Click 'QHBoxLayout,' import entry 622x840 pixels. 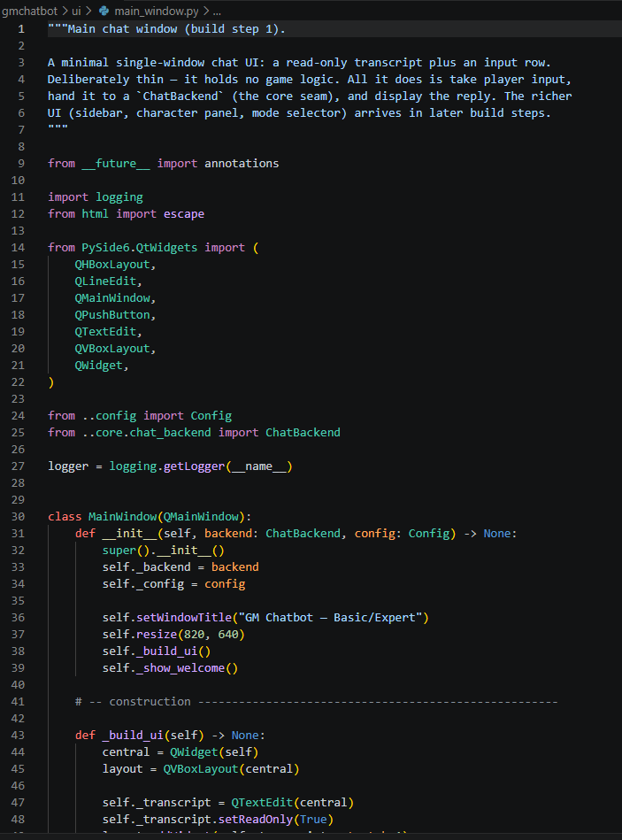point(115,264)
